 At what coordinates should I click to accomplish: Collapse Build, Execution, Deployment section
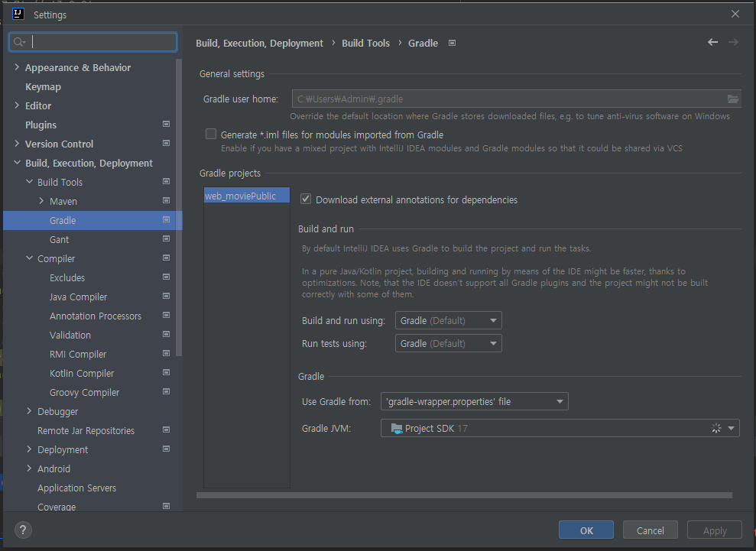tap(17, 163)
